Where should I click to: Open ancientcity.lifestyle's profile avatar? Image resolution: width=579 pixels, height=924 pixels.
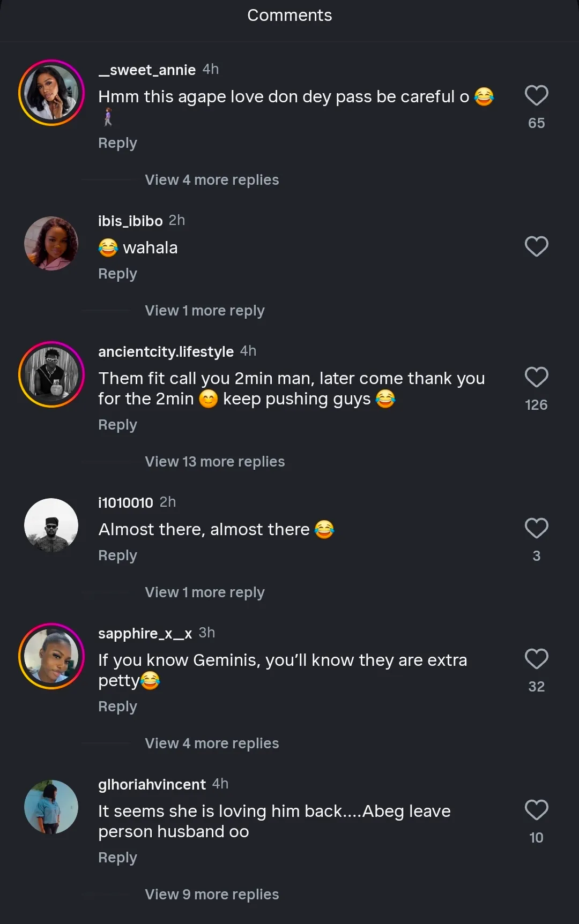pyautogui.click(x=51, y=374)
